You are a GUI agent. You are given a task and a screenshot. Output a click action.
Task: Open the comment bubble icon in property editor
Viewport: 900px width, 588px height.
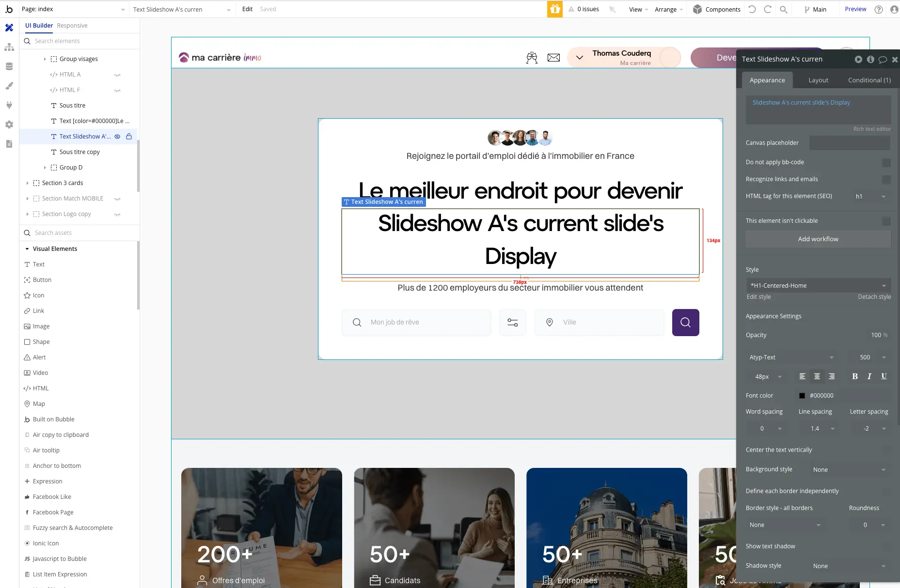883,59
